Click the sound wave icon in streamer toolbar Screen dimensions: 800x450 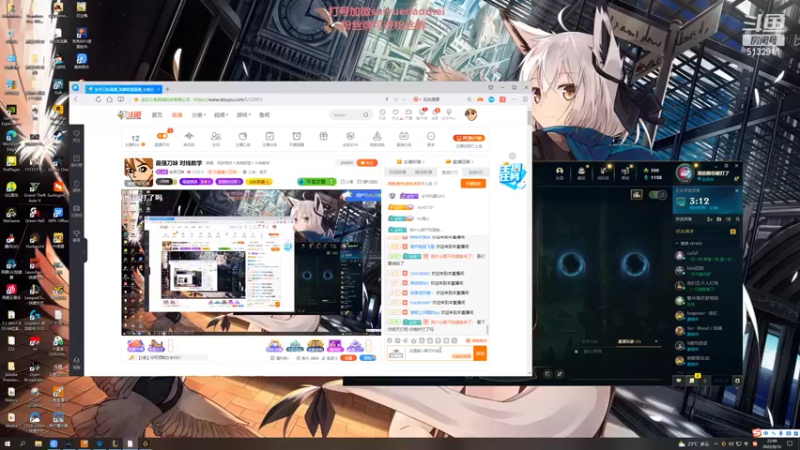189,136
